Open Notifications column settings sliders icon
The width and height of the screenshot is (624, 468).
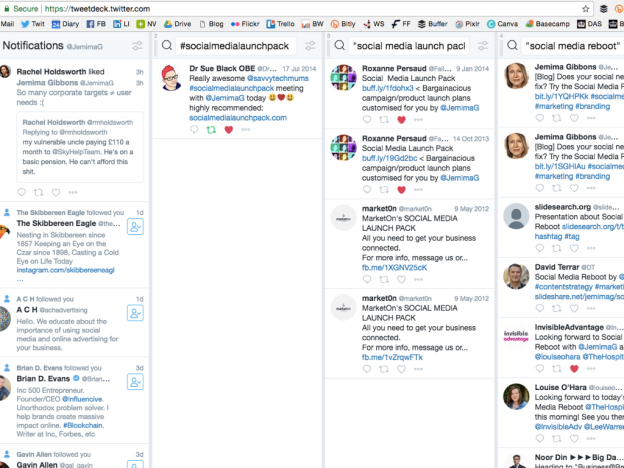pyautogui.click(x=137, y=46)
